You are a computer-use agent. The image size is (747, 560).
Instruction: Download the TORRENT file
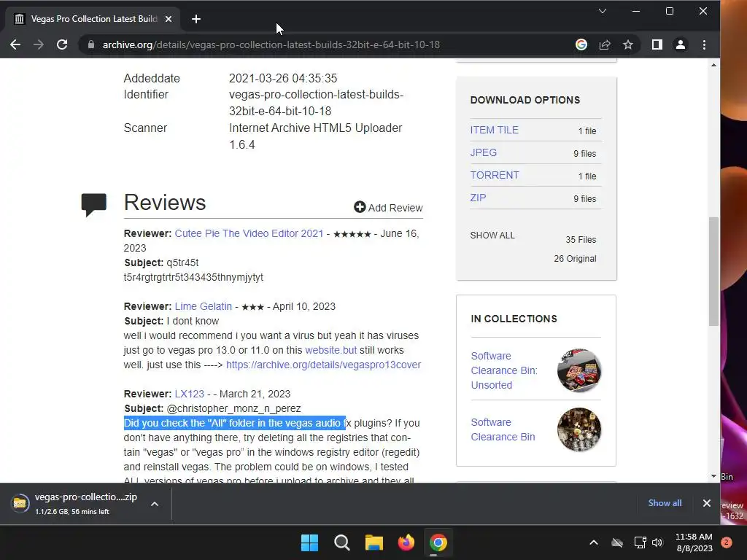(495, 175)
